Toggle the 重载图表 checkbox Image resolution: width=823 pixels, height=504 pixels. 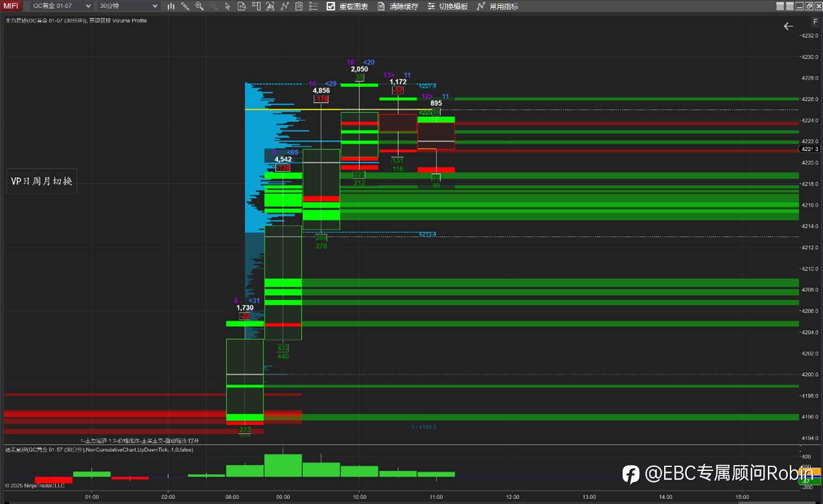(331, 6)
